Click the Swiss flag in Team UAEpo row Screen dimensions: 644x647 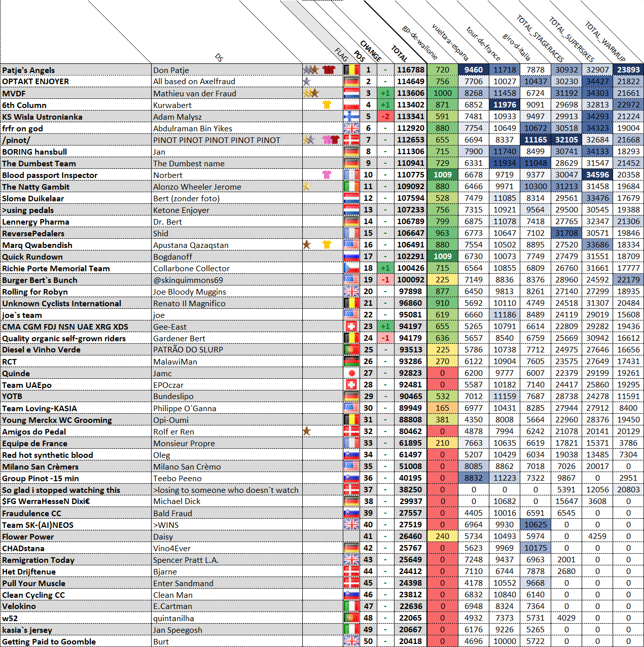click(x=351, y=385)
